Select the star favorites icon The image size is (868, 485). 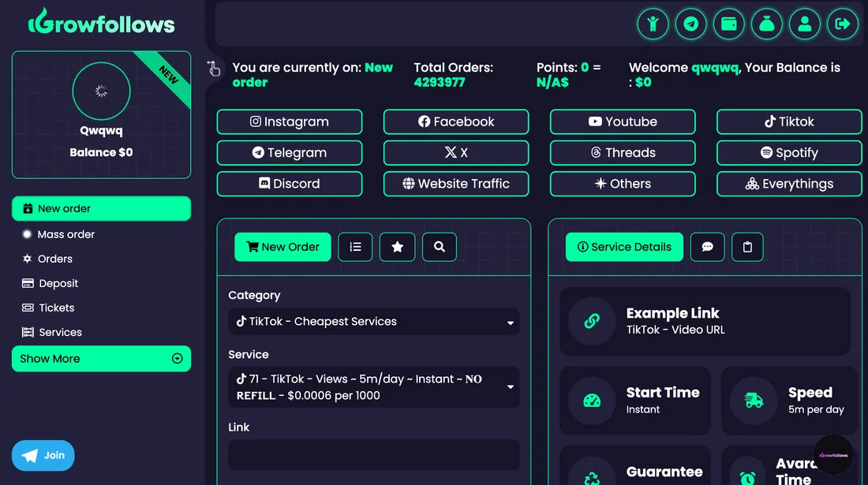coord(397,247)
